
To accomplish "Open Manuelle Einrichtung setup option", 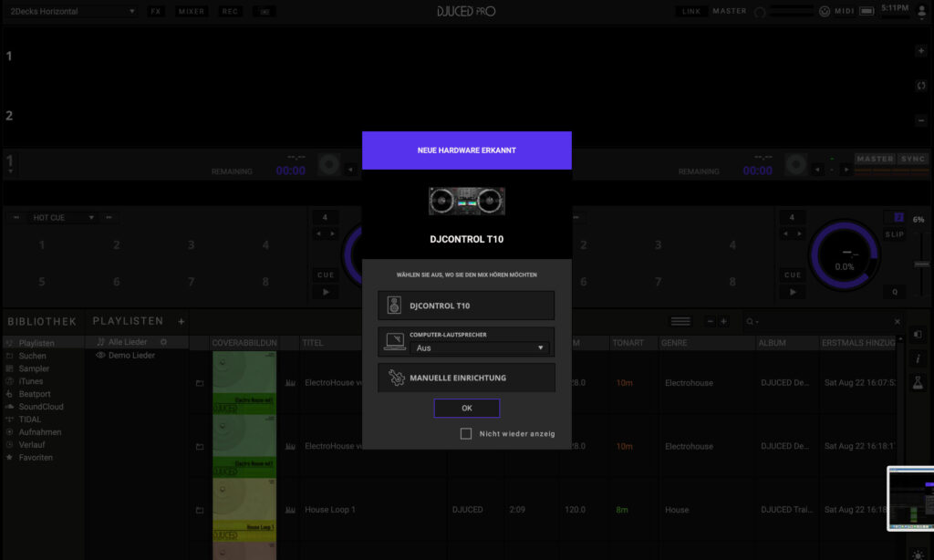I will point(466,378).
